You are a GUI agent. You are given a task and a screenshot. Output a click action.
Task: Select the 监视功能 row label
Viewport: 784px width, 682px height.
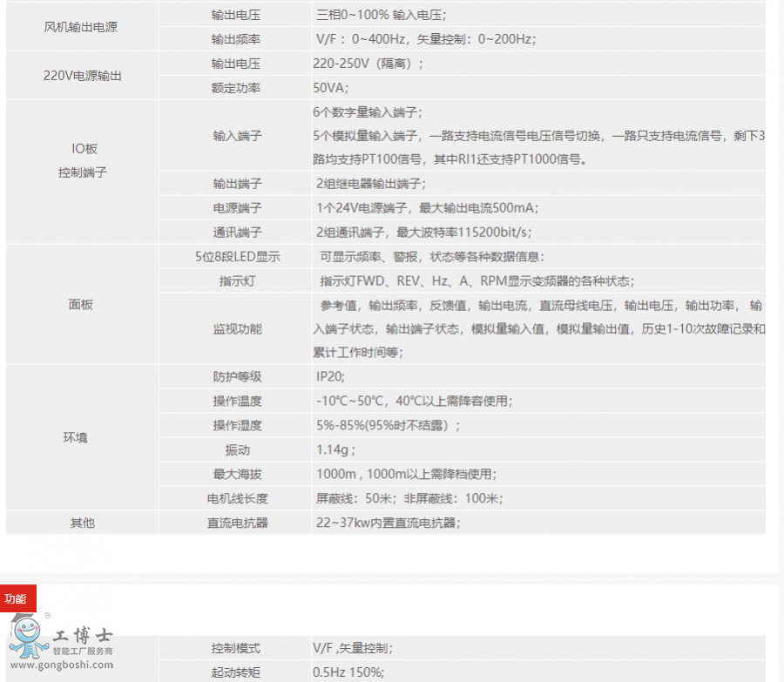coord(237,328)
